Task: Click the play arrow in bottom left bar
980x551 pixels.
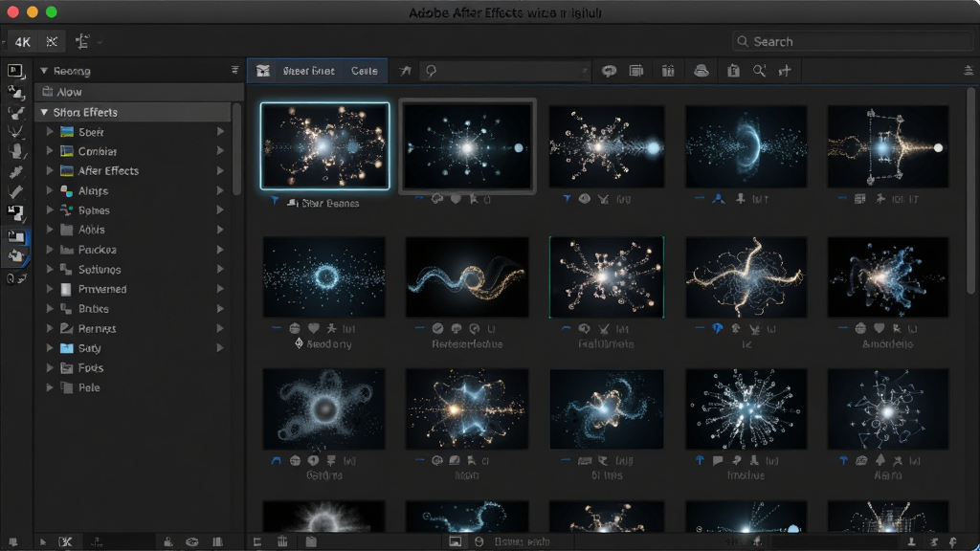Action: click(x=42, y=541)
